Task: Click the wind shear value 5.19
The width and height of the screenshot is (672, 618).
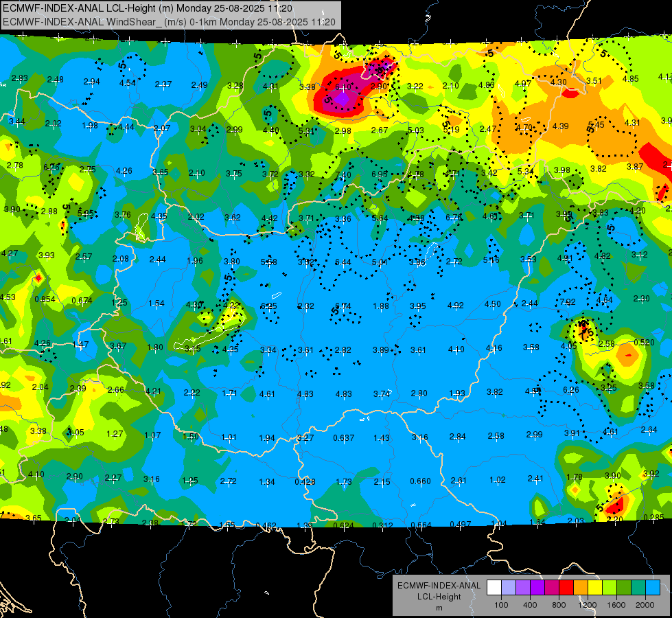Action: click(451, 130)
